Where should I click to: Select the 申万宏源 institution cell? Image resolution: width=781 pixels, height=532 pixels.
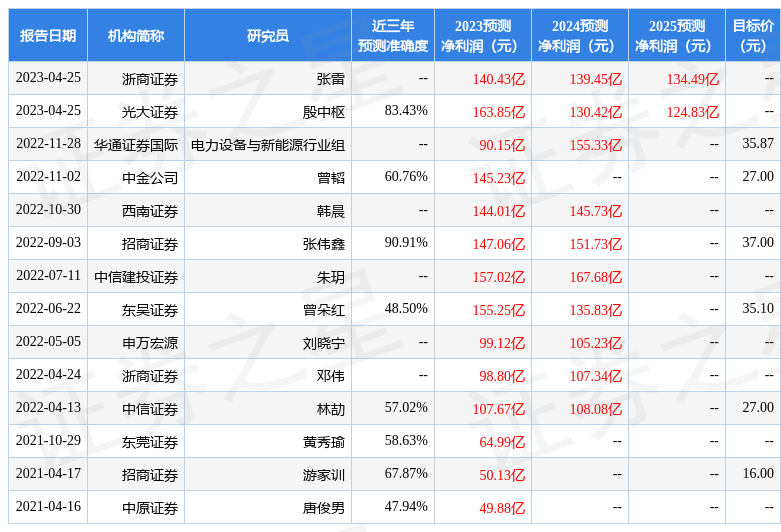[x=150, y=343]
